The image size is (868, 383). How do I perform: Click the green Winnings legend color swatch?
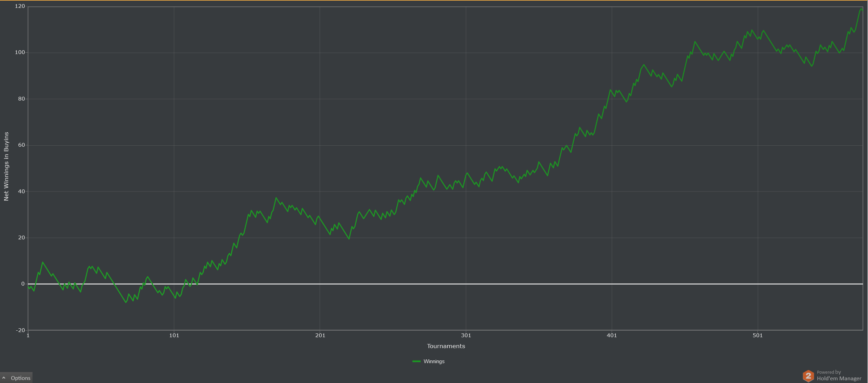point(416,361)
